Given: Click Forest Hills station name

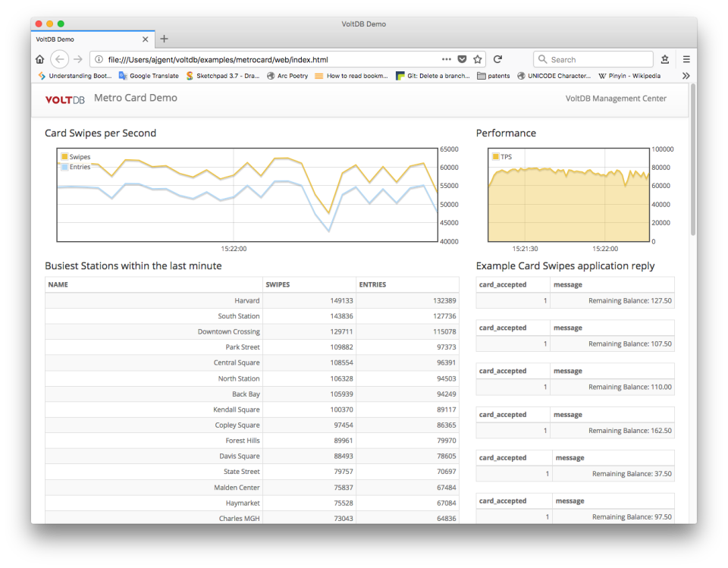Looking at the screenshot, I should 243,441.
